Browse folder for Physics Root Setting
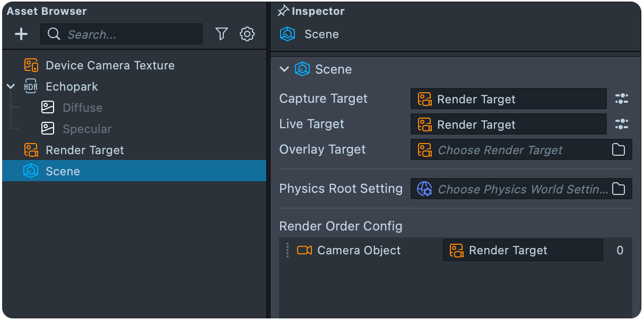 (x=619, y=189)
